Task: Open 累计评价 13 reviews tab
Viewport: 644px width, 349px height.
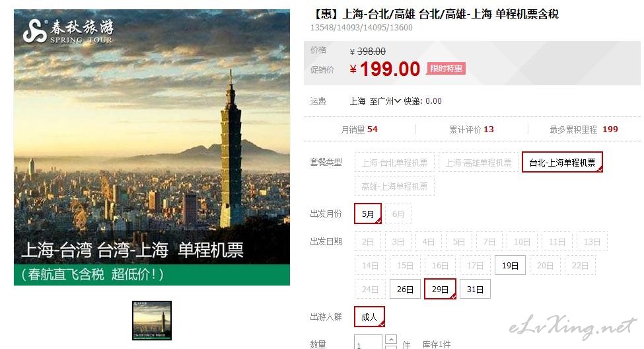Action: coord(472,130)
